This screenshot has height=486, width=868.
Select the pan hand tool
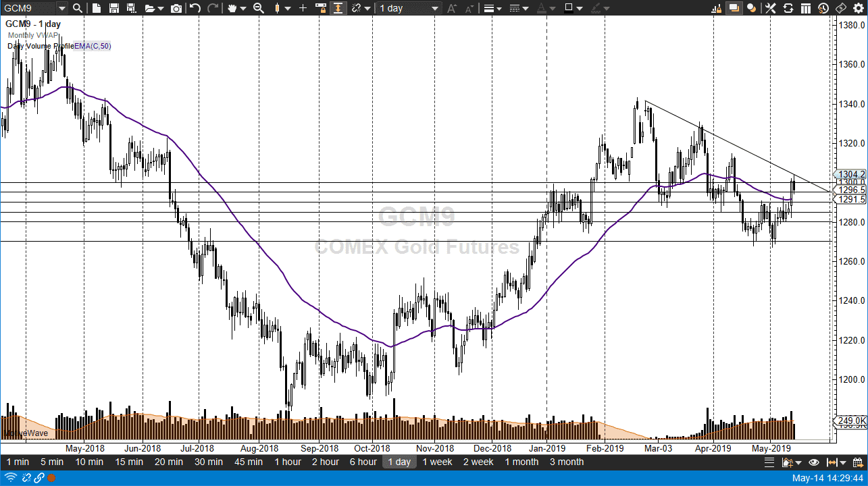click(x=233, y=7)
